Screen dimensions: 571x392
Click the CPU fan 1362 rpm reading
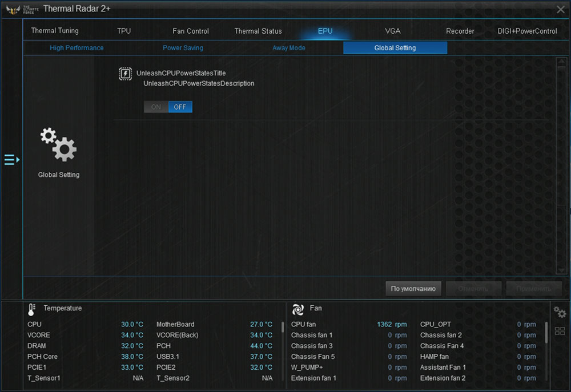pos(392,324)
